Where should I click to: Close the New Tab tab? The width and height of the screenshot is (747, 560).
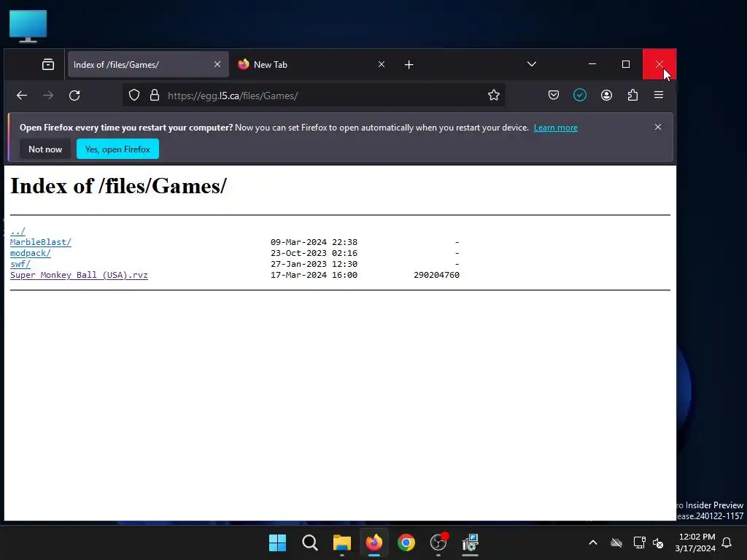pyautogui.click(x=381, y=64)
